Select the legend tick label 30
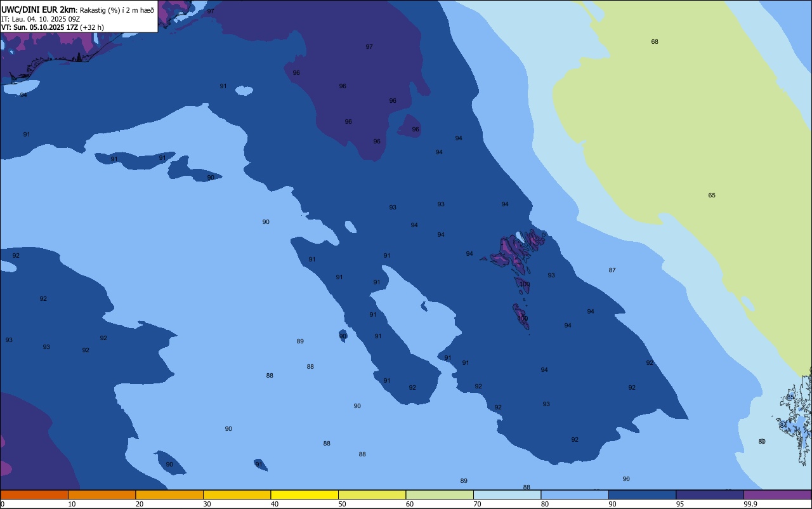Image resolution: width=812 pixels, height=509 pixels. click(x=207, y=504)
